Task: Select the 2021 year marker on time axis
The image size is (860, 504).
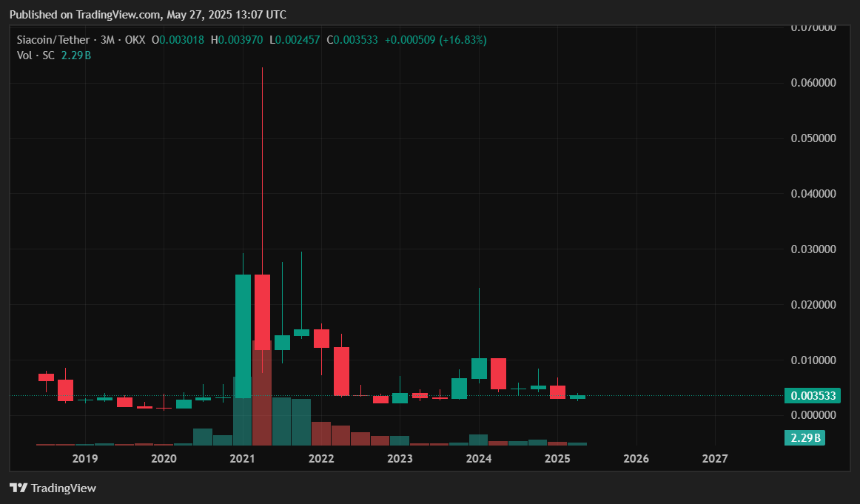Action: click(x=243, y=459)
